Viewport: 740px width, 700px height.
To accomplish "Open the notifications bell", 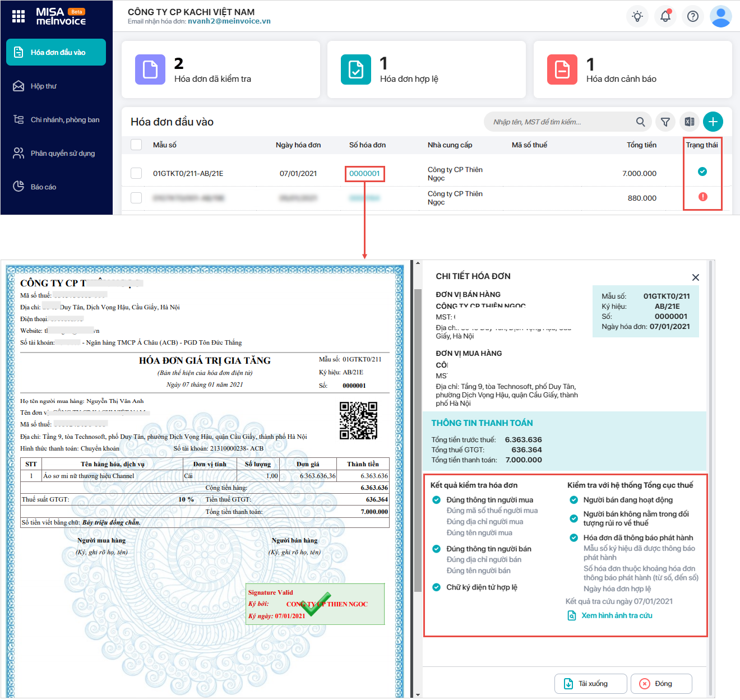I will point(665,16).
